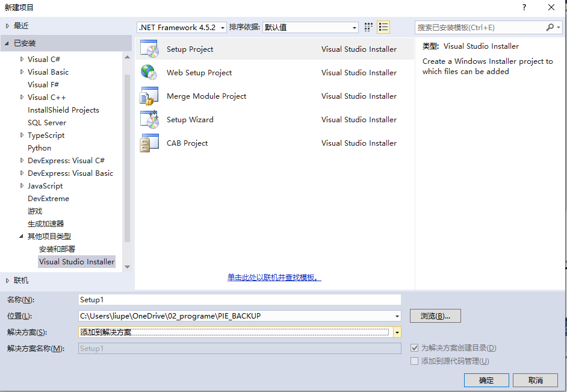Expand the Visual C++ node

tap(22, 97)
